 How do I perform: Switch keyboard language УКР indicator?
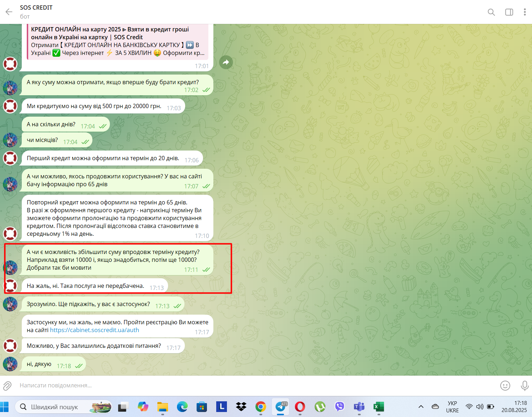click(452, 407)
